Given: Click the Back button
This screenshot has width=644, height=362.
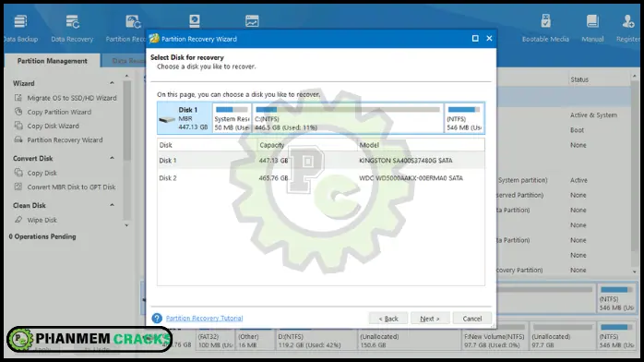Looking at the screenshot, I should pyautogui.click(x=388, y=319).
